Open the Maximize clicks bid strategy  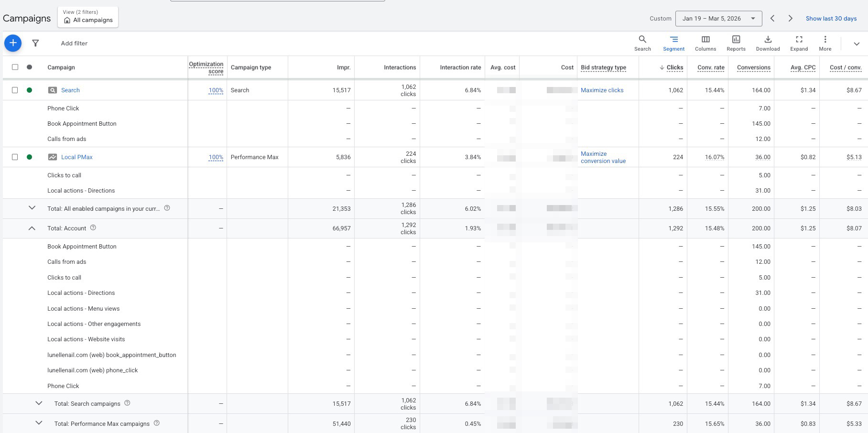pyautogui.click(x=602, y=90)
